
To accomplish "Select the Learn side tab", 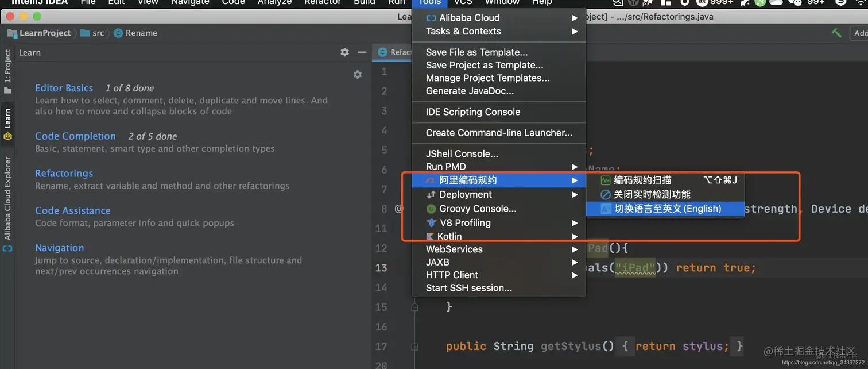I will click(7, 124).
